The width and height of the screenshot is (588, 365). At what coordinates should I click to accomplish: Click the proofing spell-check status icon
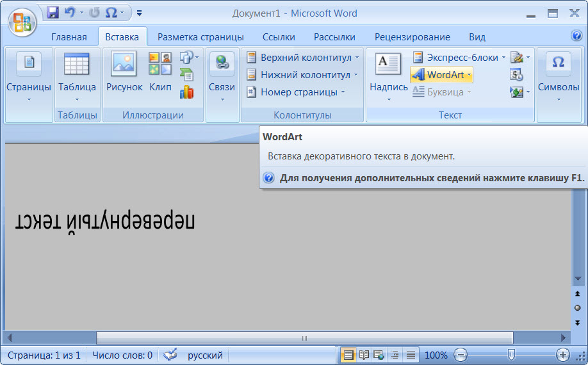[170, 355]
